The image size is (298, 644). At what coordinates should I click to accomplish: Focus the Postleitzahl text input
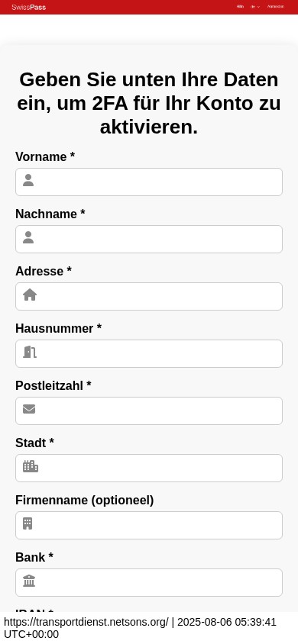click(x=149, y=411)
